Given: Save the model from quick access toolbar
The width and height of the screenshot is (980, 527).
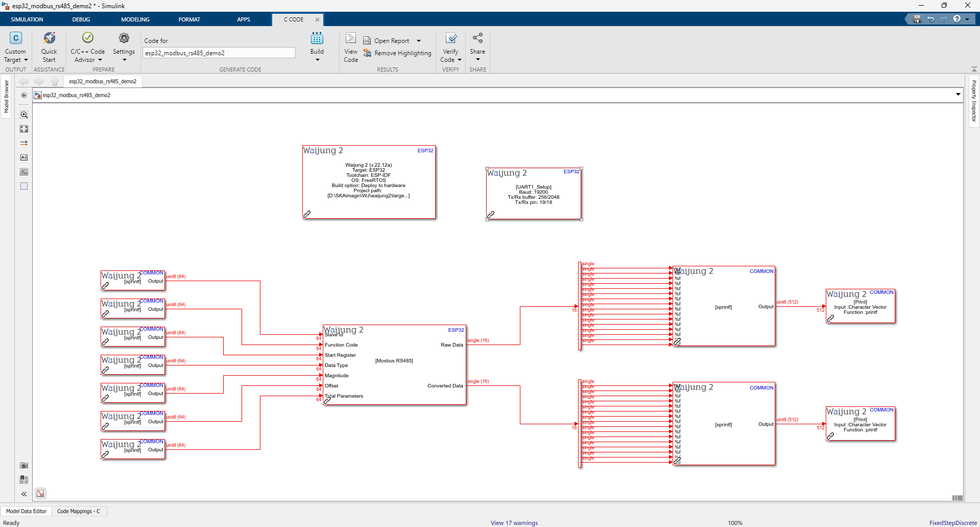Looking at the screenshot, I should [x=917, y=19].
